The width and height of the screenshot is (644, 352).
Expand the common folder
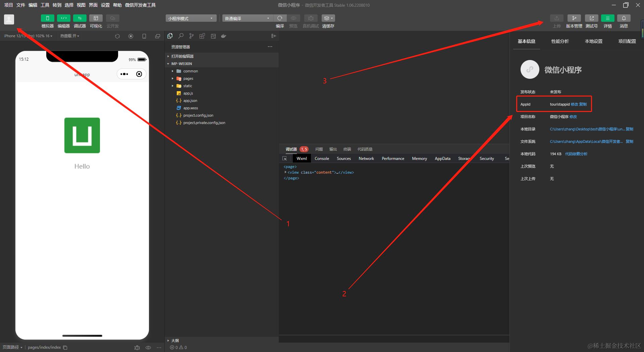click(x=222, y=71)
